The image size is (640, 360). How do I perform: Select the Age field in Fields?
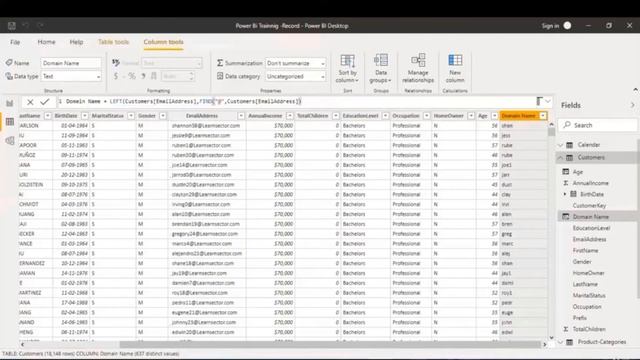[x=578, y=172]
